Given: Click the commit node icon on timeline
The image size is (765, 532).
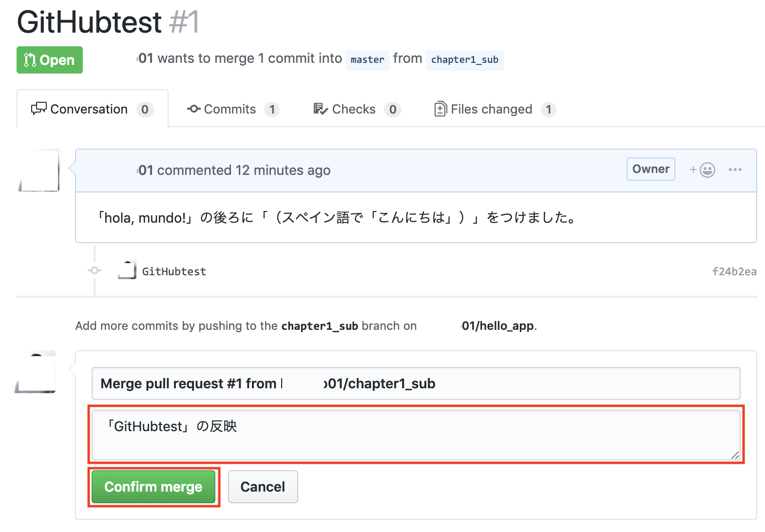Looking at the screenshot, I should click(x=95, y=270).
